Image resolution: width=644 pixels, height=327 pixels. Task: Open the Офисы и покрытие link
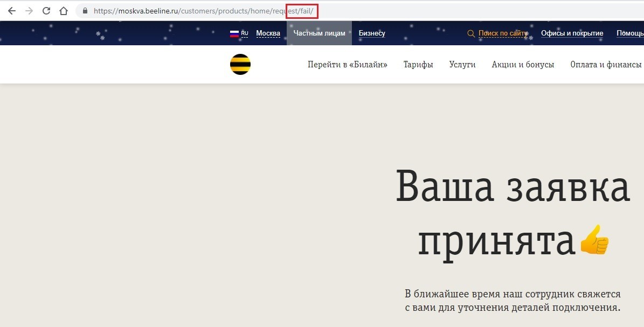pos(572,33)
